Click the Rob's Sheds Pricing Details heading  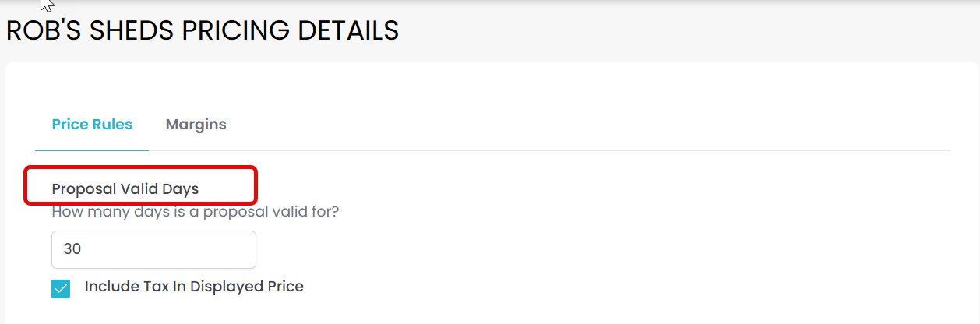coord(203,31)
